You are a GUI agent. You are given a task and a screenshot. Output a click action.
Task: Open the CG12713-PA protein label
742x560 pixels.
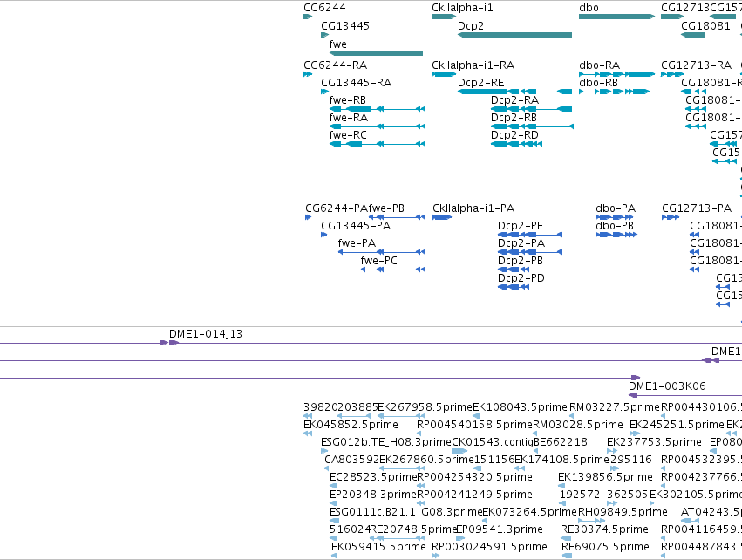(697, 208)
